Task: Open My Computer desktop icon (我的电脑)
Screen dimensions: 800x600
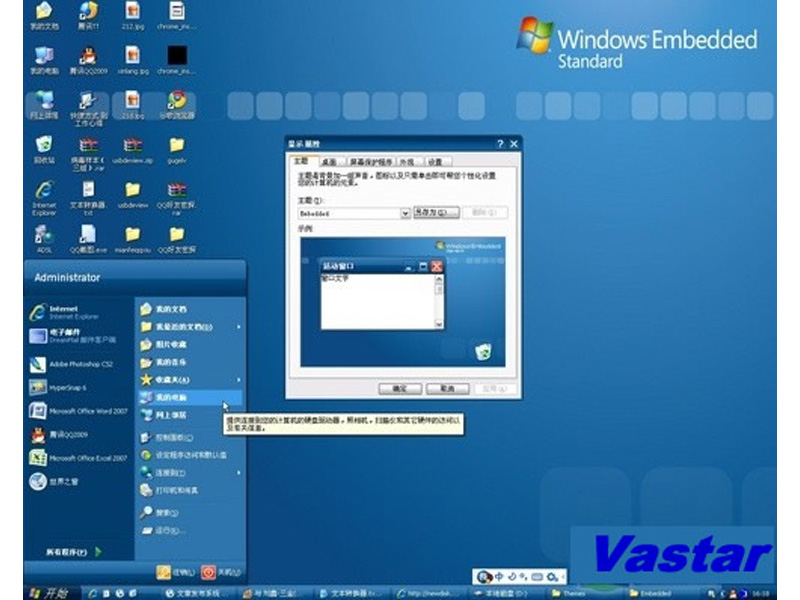Action: point(44,61)
